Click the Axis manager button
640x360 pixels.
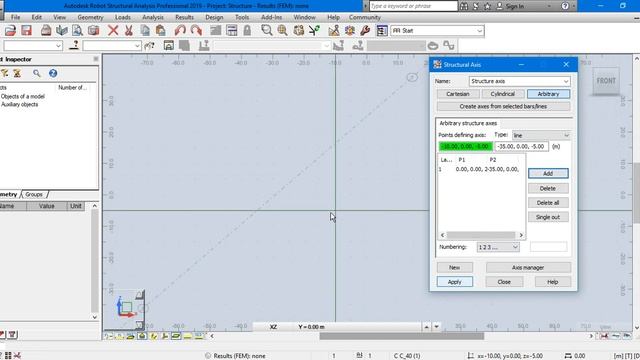pos(528,268)
